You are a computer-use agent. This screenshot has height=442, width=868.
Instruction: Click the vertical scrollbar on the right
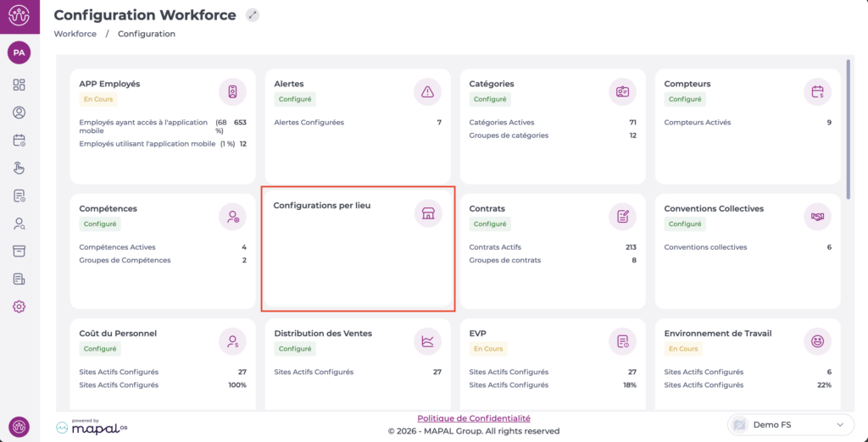tap(849, 127)
